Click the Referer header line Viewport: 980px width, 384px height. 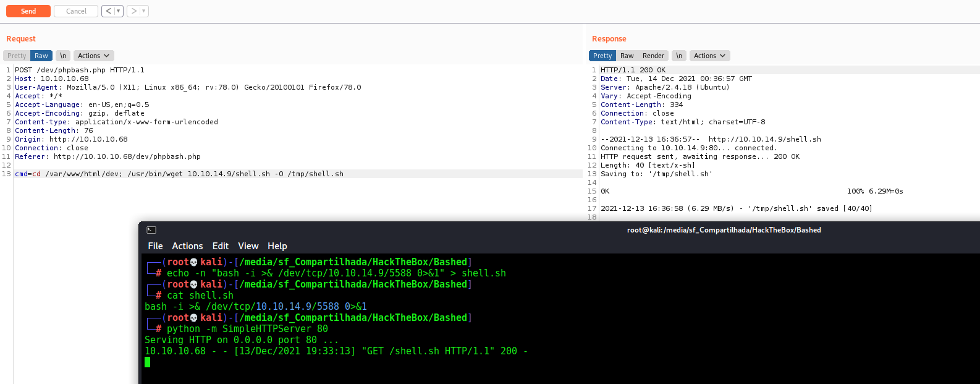pyautogui.click(x=108, y=156)
